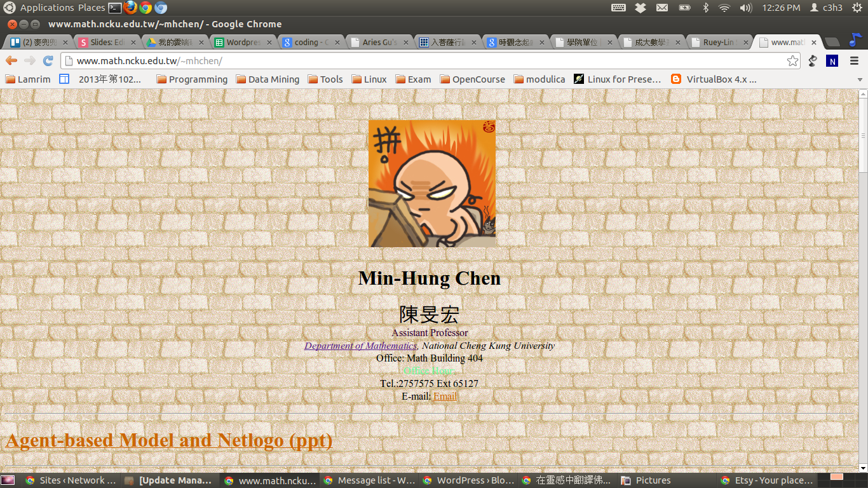Follow the Department of Mathematics link
Viewport: 868px width, 488px height.
pyautogui.click(x=360, y=346)
